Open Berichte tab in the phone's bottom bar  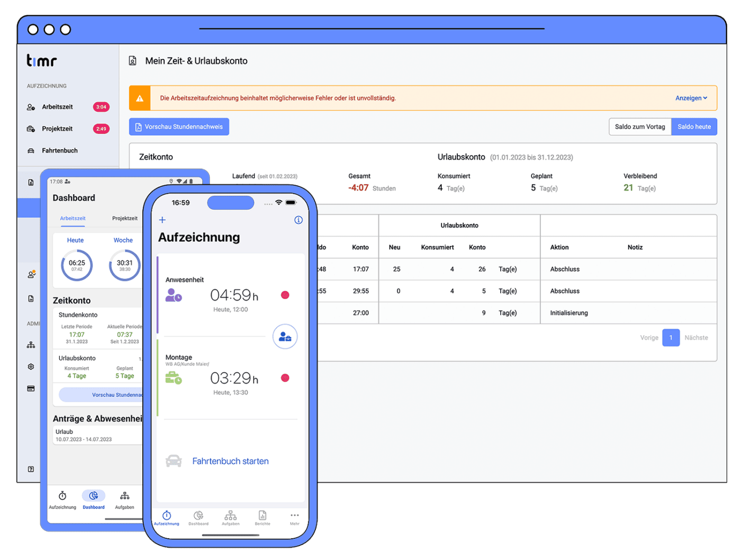coord(263,518)
